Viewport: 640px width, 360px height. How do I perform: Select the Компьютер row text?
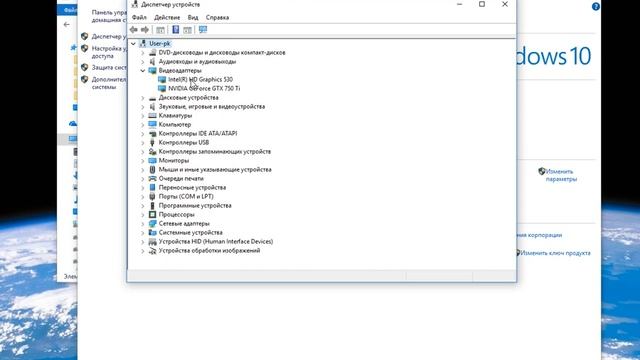(175, 124)
